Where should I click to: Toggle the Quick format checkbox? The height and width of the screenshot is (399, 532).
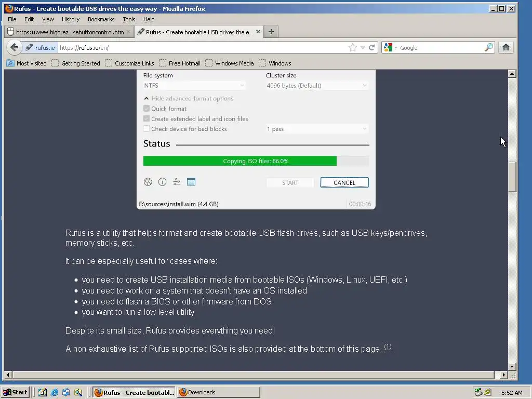click(146, 109)
